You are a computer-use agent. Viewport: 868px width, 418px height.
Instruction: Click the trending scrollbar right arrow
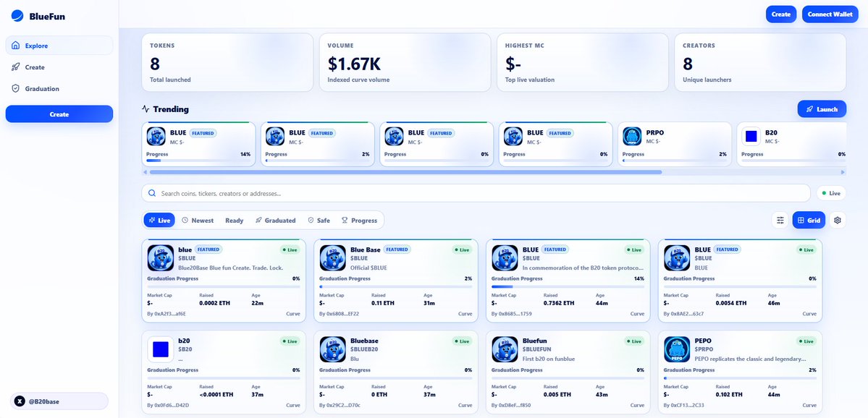(x=843, y=172)
